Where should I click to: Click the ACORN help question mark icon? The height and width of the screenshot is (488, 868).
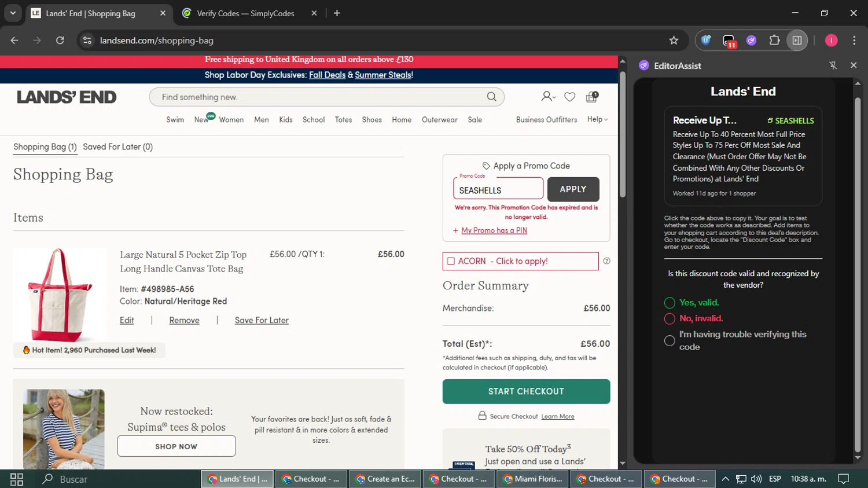click(x=606, y=261)
